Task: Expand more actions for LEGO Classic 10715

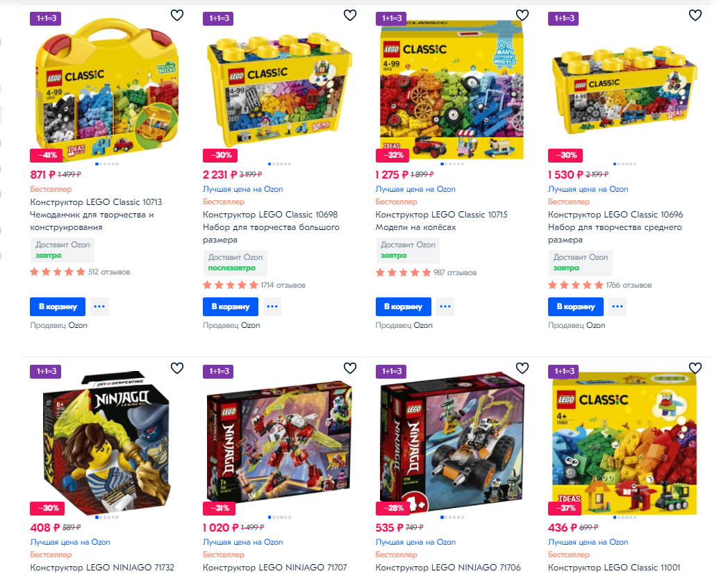Action: (445, 306)
